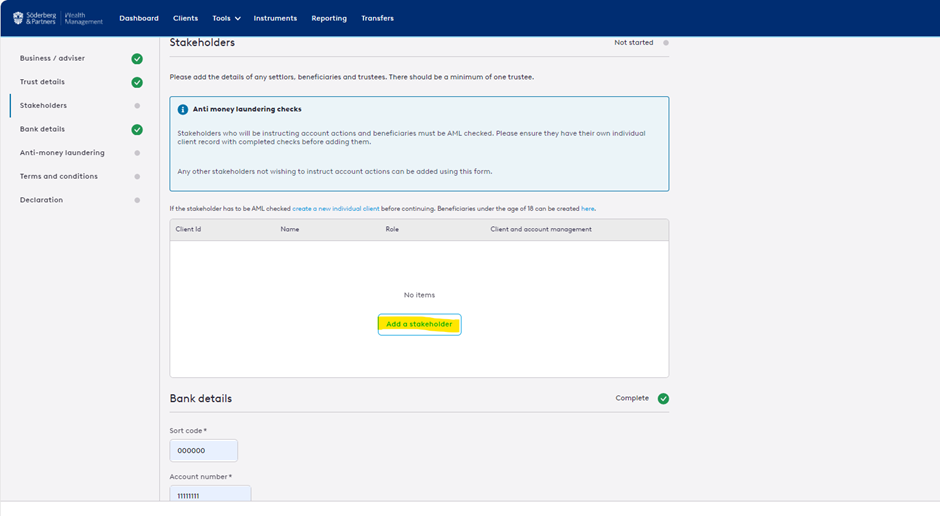
Task: Click the grey Not started status dot
Action: tap(666, 43)
